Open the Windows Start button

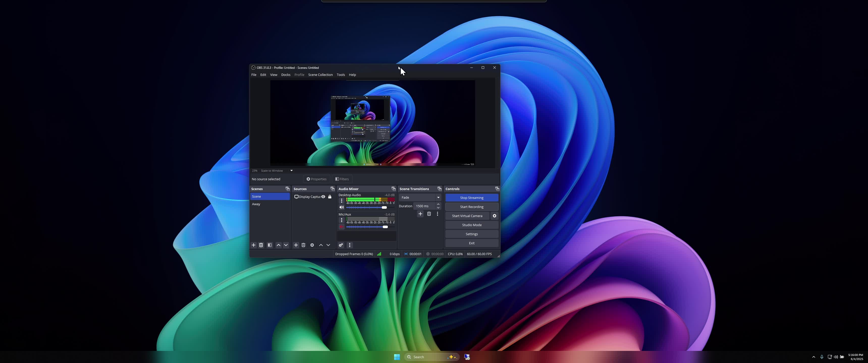pyautogui.click(x=397, y=357)
